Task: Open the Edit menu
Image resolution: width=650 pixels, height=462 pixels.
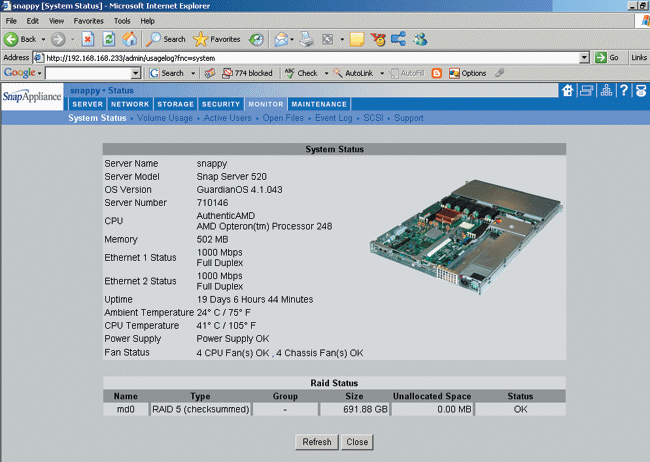Action: [x=32, y=21]
